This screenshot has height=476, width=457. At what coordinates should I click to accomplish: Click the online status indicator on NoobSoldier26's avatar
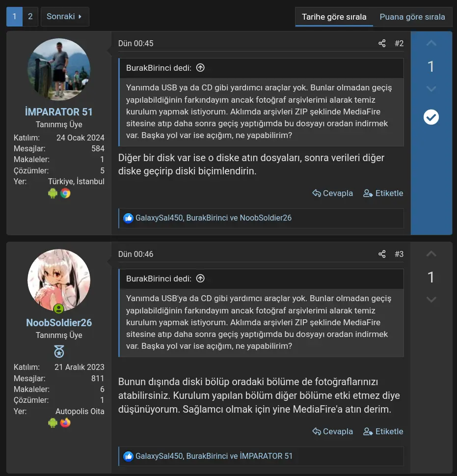58,308
